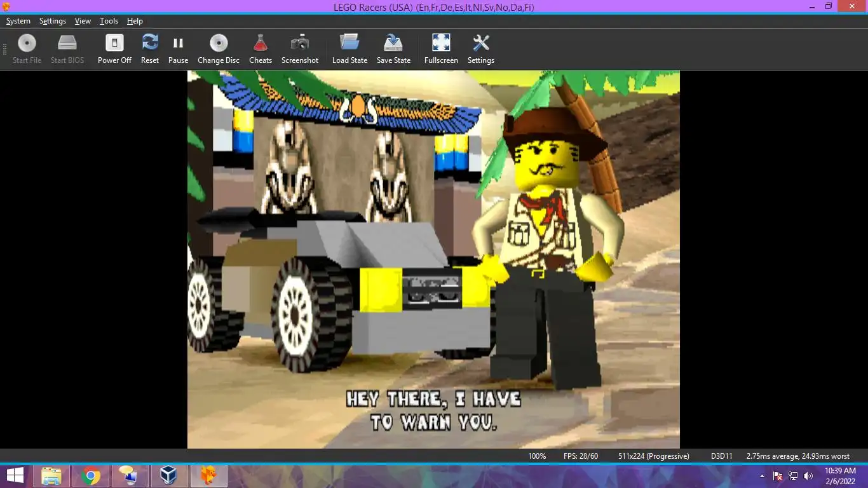This screenshot has height=488, width=868.
Task: Power Off the emulated console
Action: tap(114, 49)
